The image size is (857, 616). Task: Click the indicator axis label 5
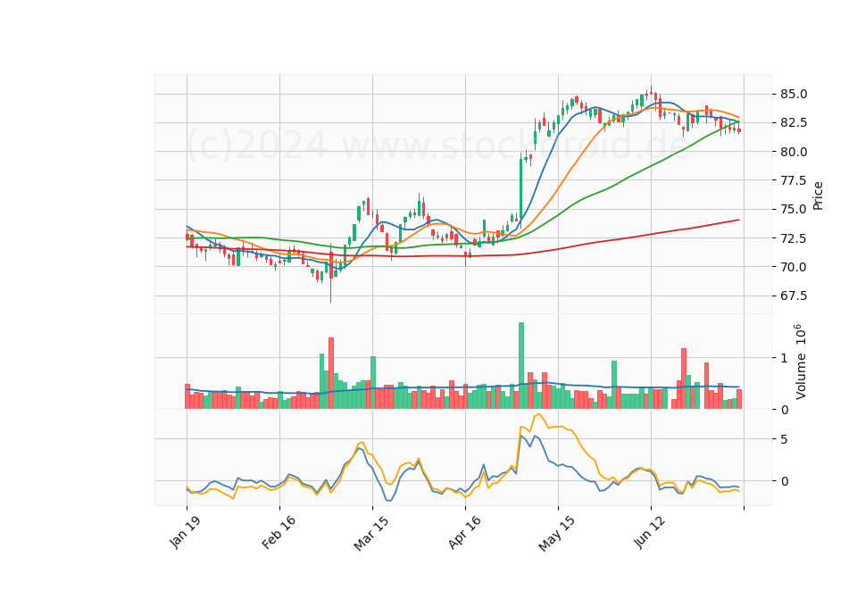(x=785, y=439)
